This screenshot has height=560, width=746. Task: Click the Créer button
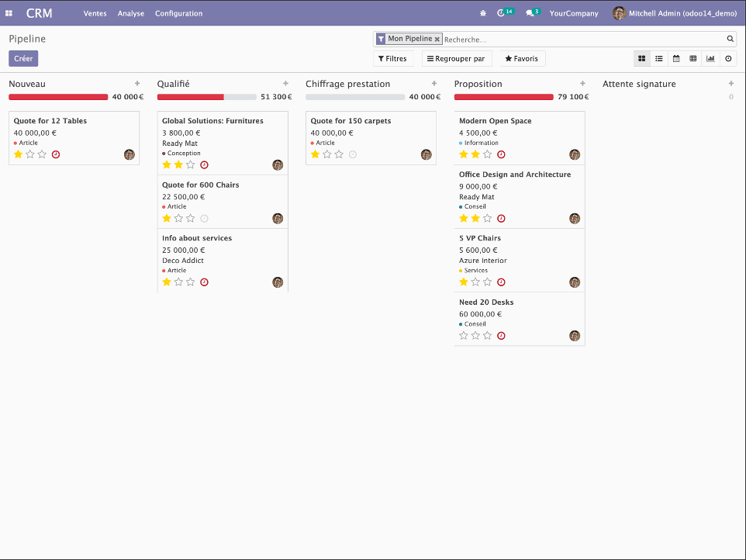tap(23, 58)
